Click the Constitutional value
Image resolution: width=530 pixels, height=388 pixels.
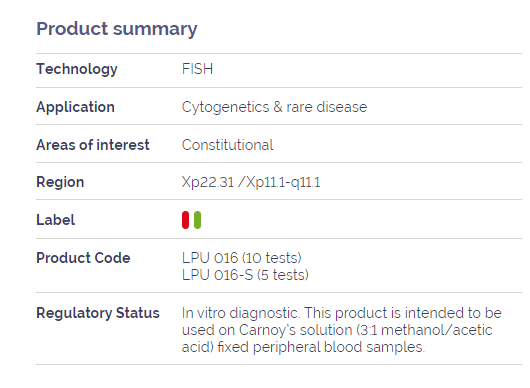tap(227, 145)
